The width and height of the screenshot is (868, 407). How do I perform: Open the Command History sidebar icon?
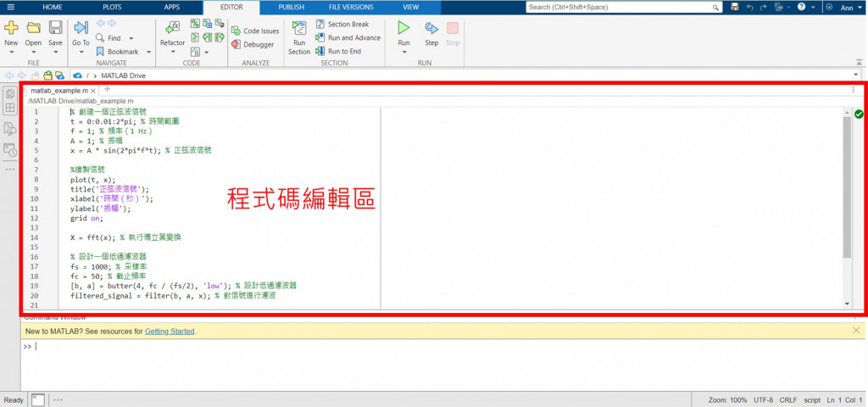pyautogui.click(x=10, y=149)
